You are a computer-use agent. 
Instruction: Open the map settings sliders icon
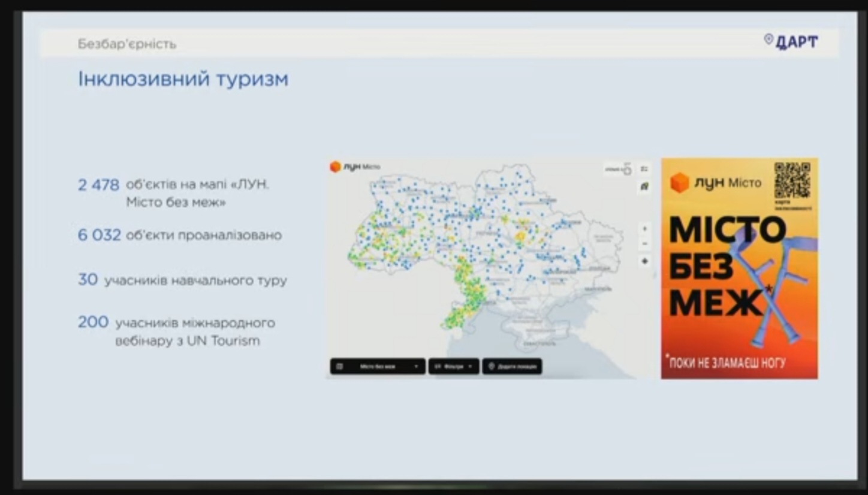[x=644, y=169]
